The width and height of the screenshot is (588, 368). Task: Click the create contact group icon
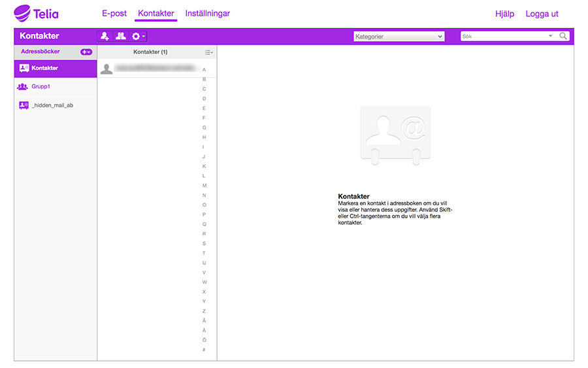[121, 37]
